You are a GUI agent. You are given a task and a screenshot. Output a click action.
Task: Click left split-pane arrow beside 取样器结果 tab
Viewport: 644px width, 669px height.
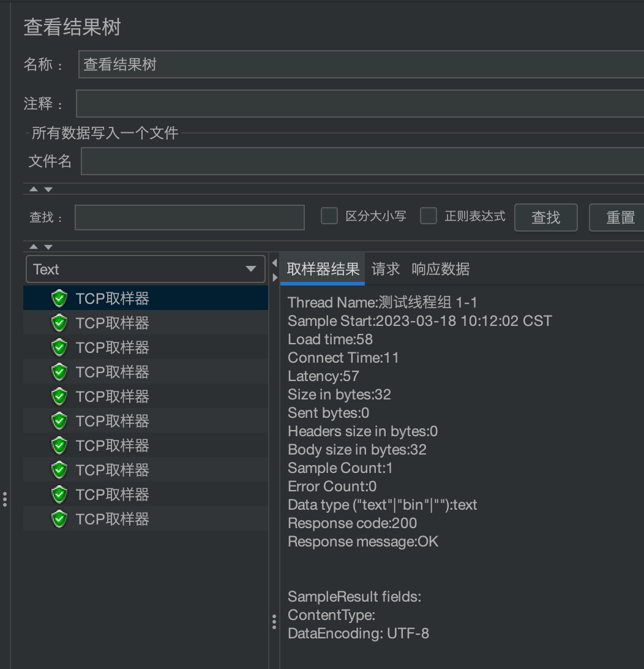point(274,263)
